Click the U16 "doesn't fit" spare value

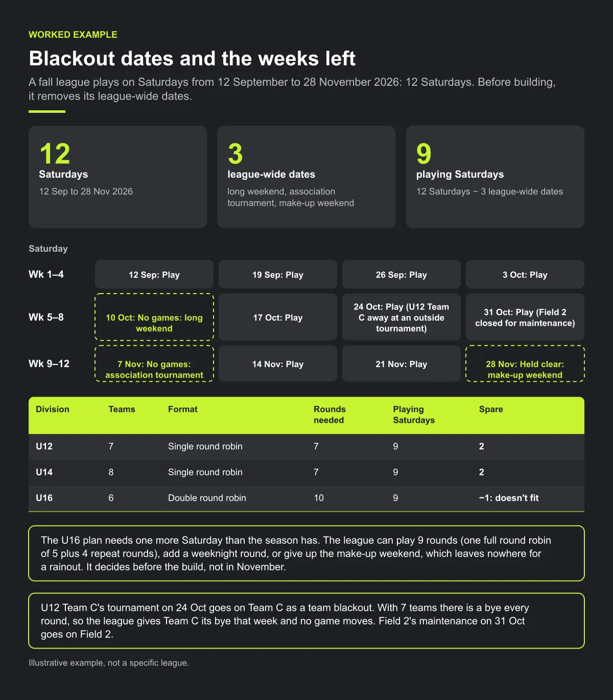pyautogui.click(x=509, y=498)
